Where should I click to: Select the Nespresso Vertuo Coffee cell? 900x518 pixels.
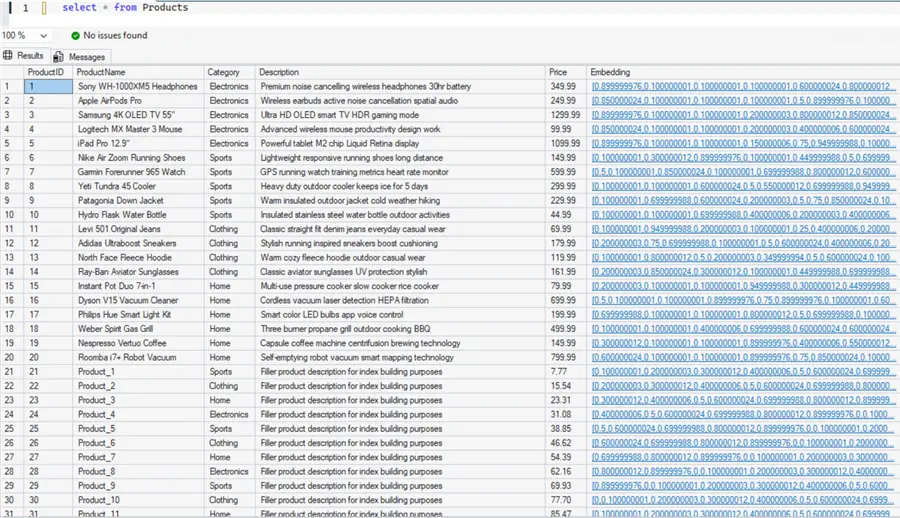tap(138, 343)
